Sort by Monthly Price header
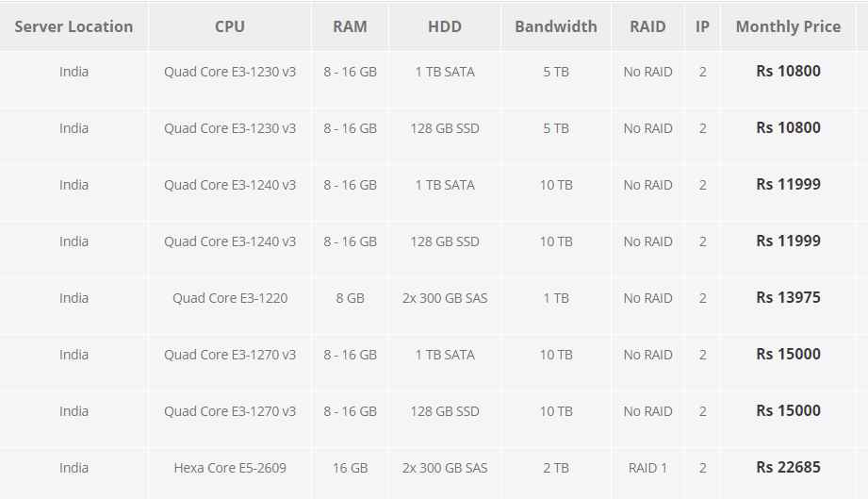 point(788,26)
